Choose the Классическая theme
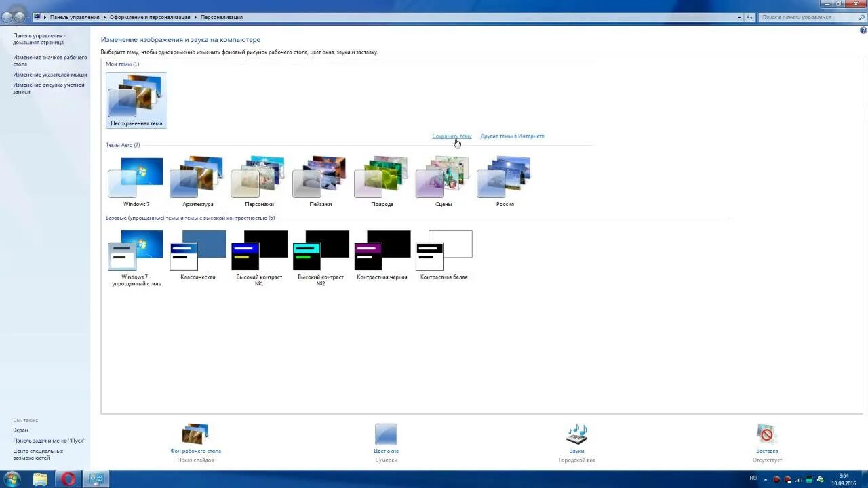 point(197,255)
